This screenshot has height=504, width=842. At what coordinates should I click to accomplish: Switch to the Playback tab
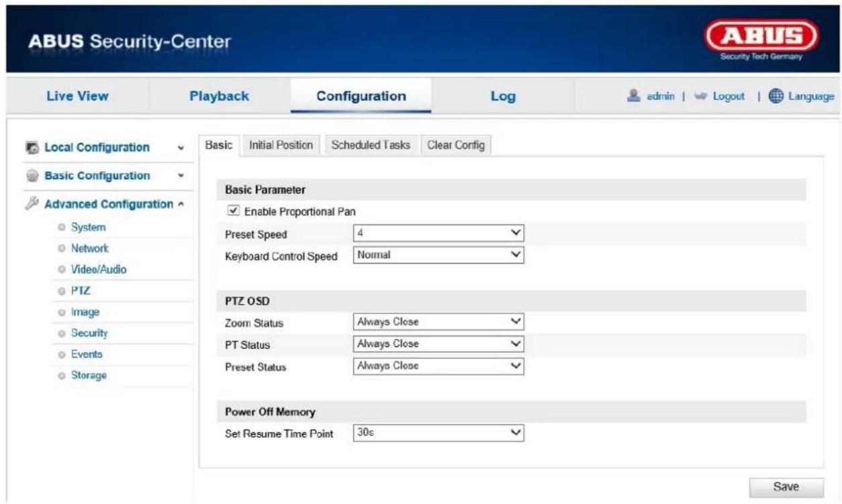220,96
